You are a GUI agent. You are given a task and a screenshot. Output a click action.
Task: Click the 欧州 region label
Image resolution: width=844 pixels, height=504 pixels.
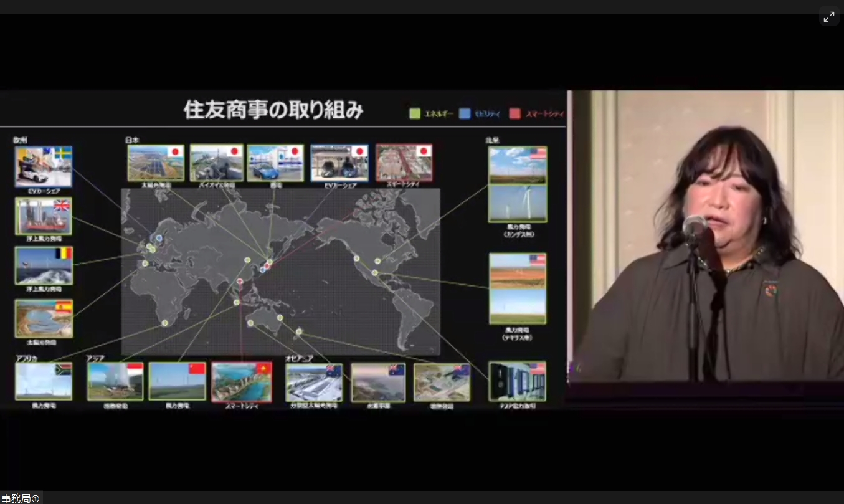(21, 140)
